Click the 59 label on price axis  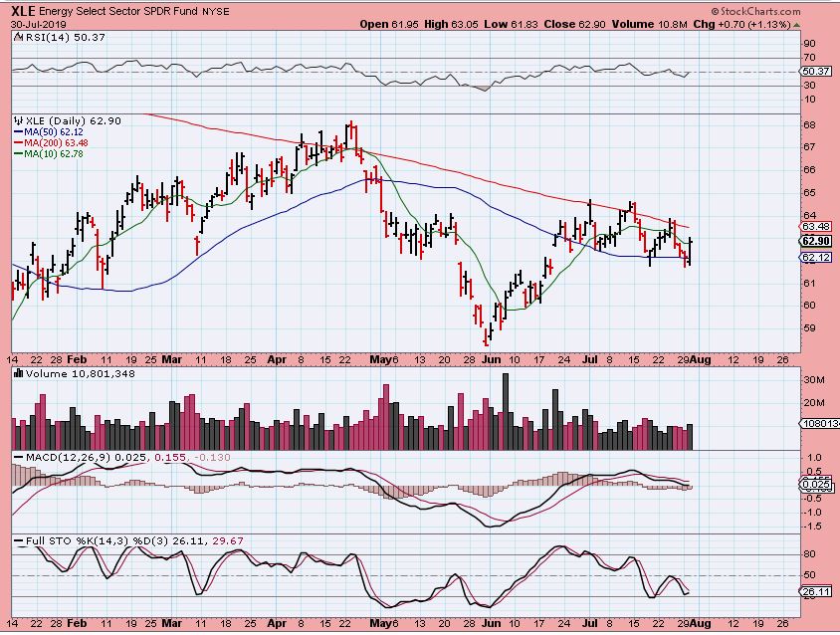coord(809,327)
